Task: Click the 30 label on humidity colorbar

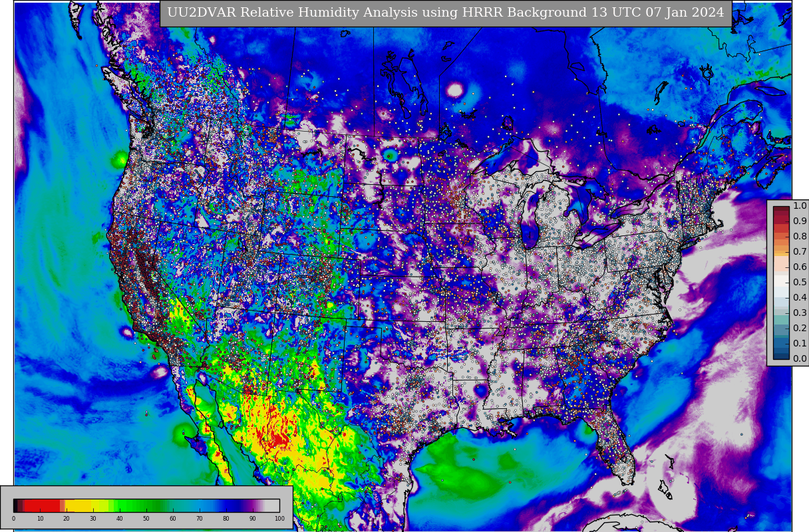Action: [93, 519]
